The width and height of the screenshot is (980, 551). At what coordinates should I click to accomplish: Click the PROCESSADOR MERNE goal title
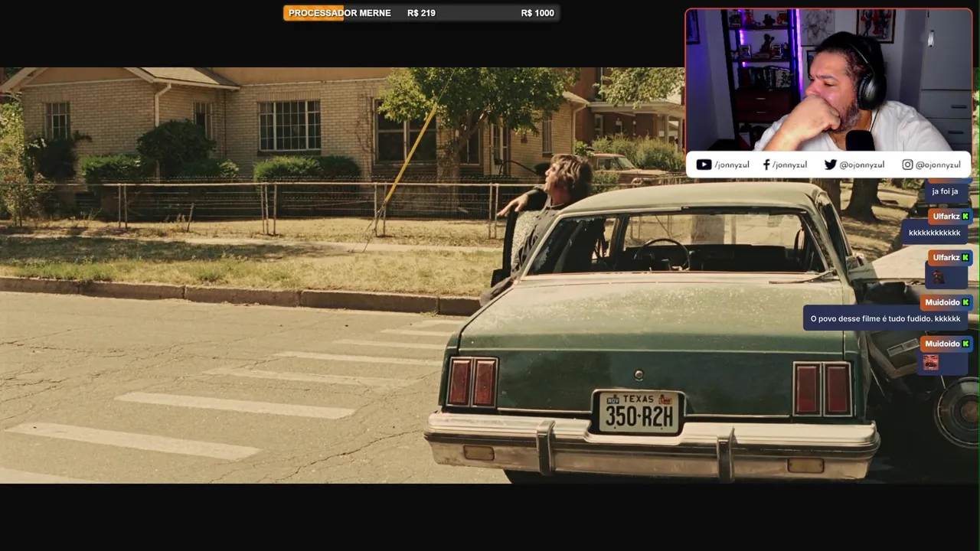[x=340, y=13]
